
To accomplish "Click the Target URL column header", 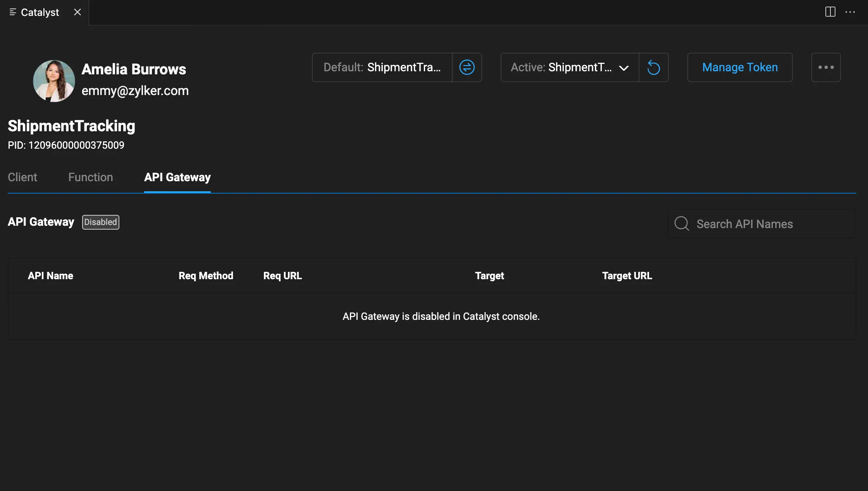I will 627,276.
